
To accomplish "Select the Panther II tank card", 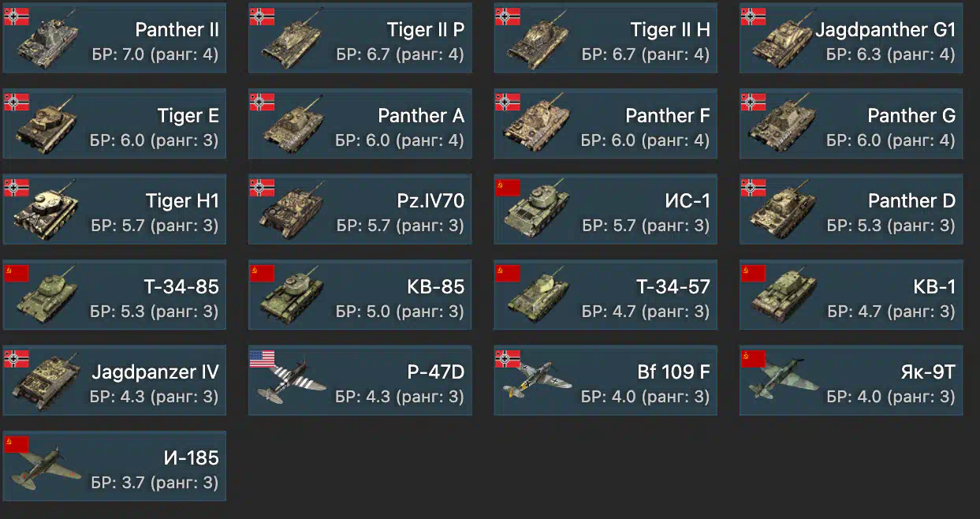I will (114, 39).
